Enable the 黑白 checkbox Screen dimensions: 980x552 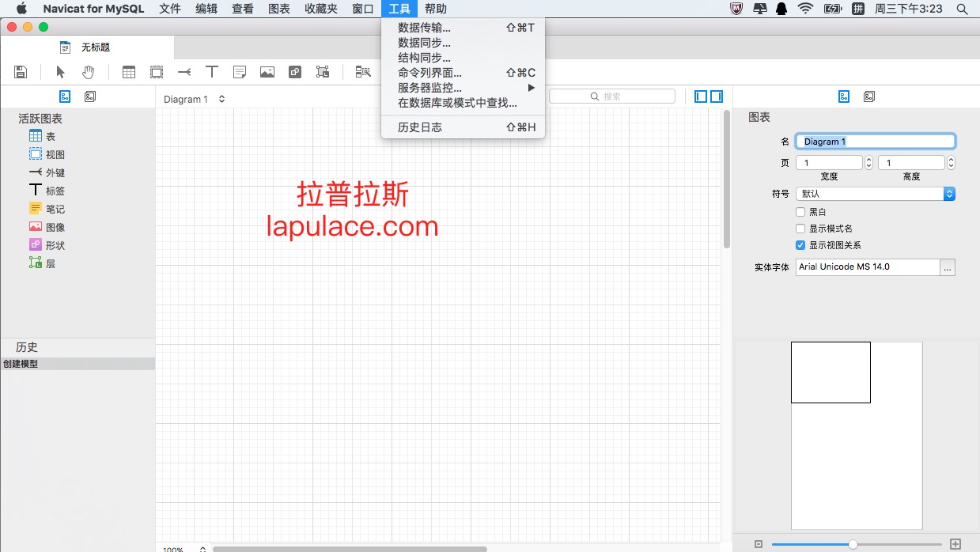(800, 212)
